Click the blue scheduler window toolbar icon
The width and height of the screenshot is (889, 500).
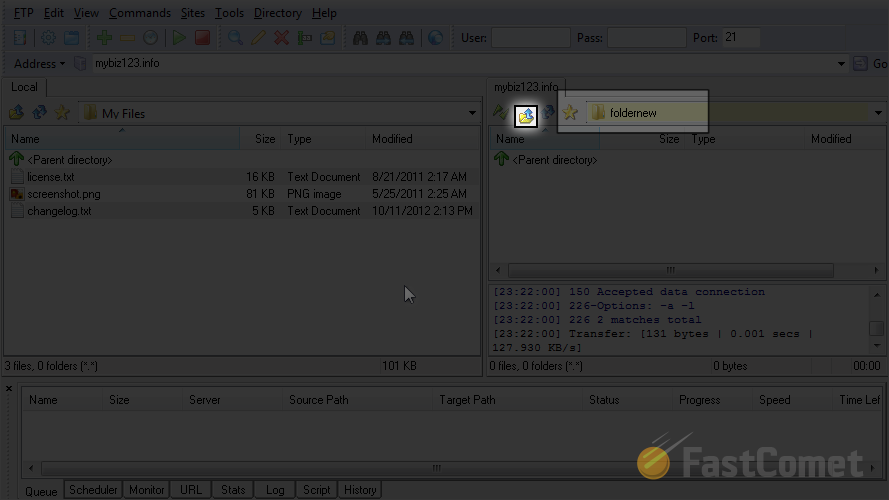71,38
